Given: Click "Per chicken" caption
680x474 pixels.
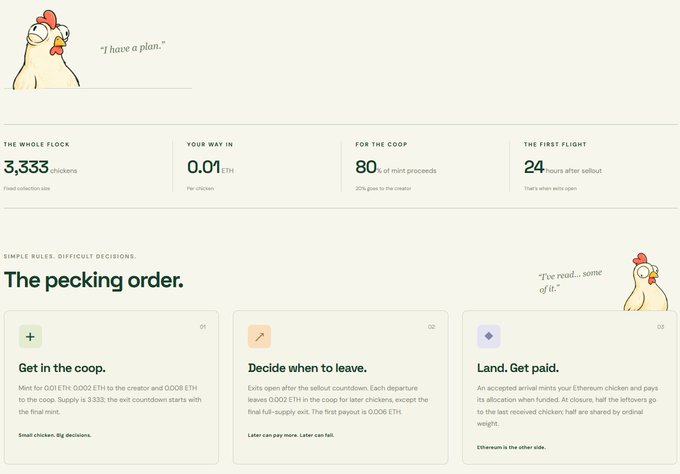Looking at the screenshot, I should point(200,189).
